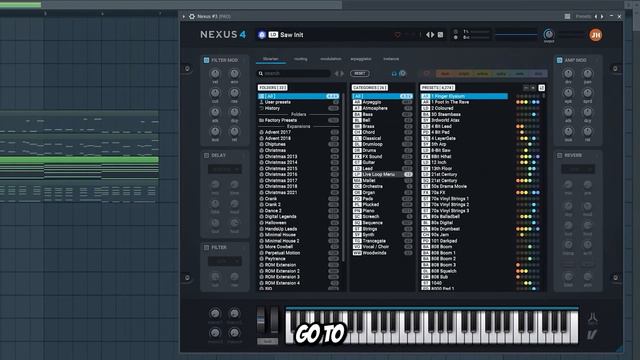
Task: Enable the Reverb section
Action: tap(560, 156)
